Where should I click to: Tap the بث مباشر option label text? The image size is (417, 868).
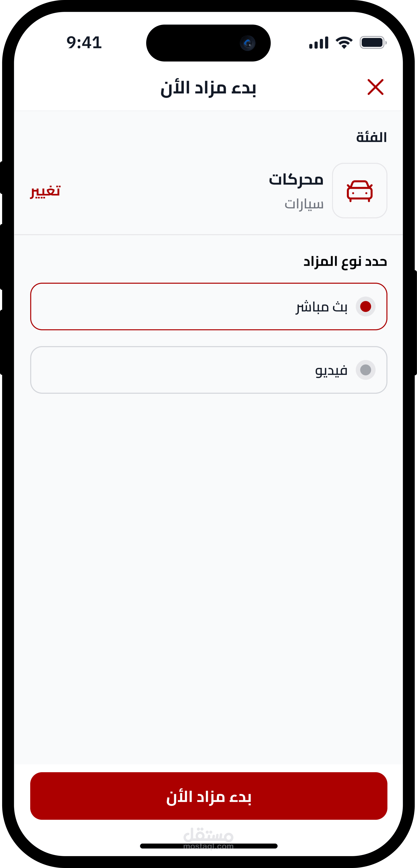click(321, 307)
